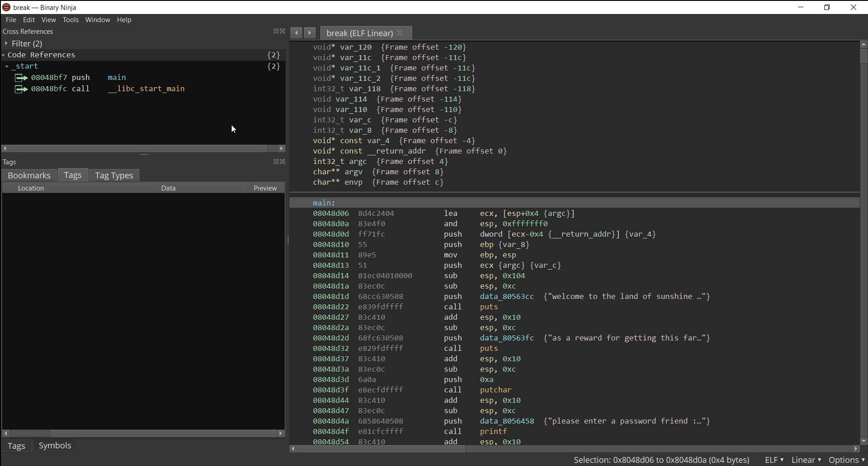Click the char** envp variable line
Viewport: 868px width, 466px height.
click(x=378, y=182)
